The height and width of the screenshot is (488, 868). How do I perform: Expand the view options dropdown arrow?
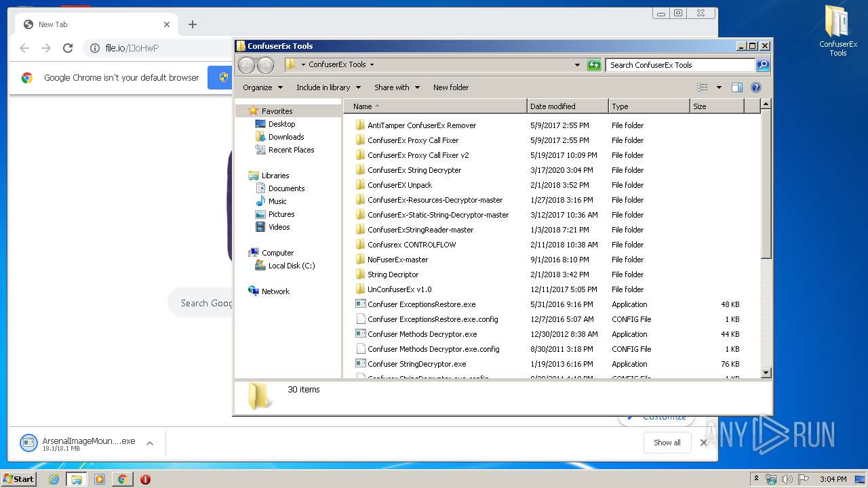pyautogui.click(x=719, y=87)
